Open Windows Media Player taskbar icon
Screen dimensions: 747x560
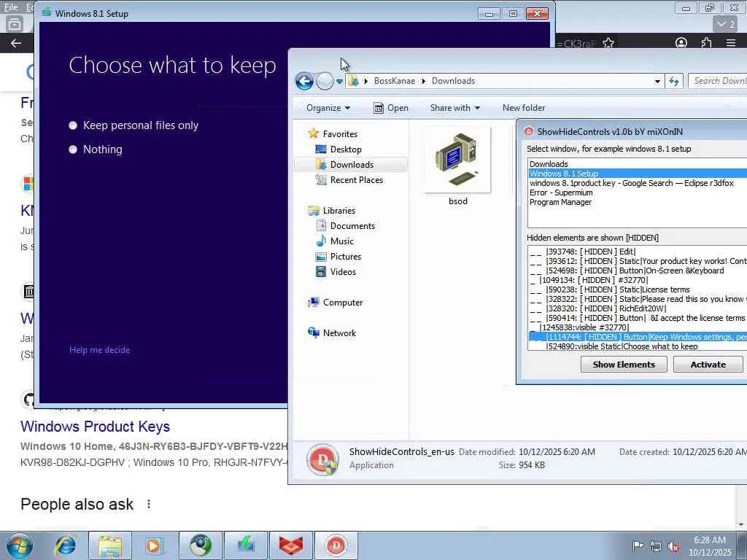click(155, 545)
